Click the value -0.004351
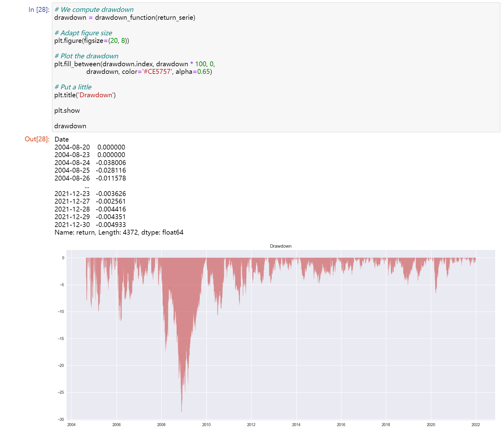 click(111, 217)
